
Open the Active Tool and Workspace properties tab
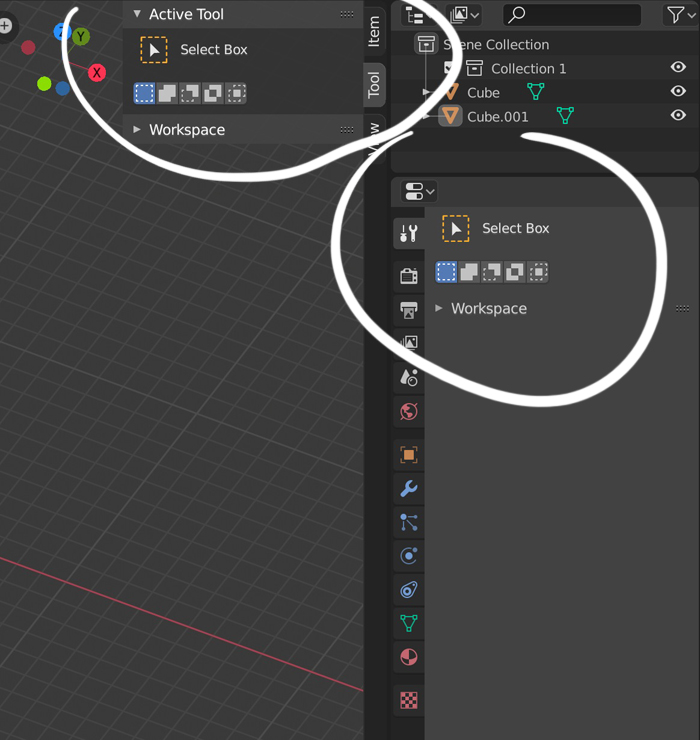(x=409, y=234)
